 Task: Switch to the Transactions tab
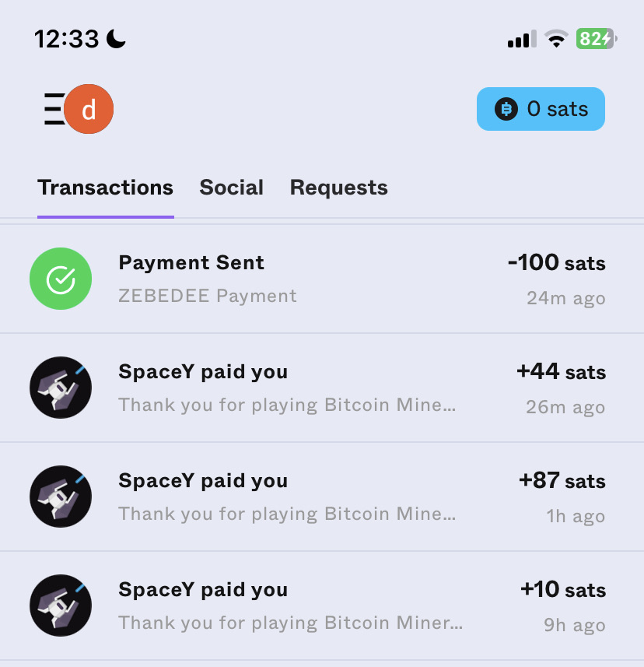point(105,188)
